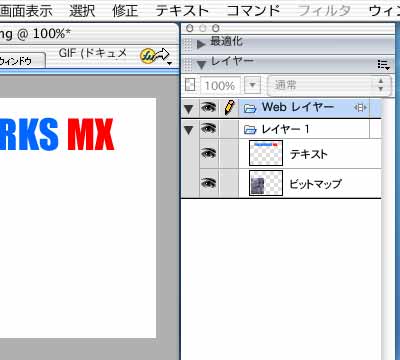Hide レイヤー 1 with eye icon
This screenshot has height=360, width=400.
pyautogui.click(x=208, y=129)
